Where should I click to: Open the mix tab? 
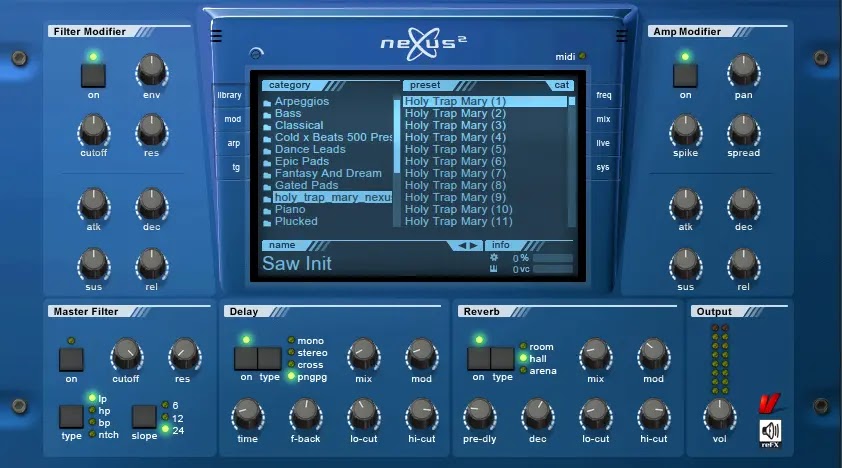tap(603, 119)
